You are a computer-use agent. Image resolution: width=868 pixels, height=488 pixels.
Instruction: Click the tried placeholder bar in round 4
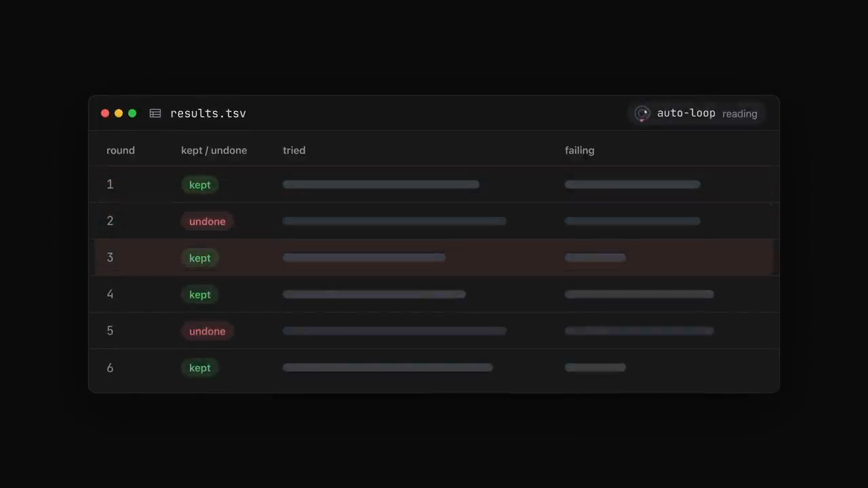tap(374, 294)
